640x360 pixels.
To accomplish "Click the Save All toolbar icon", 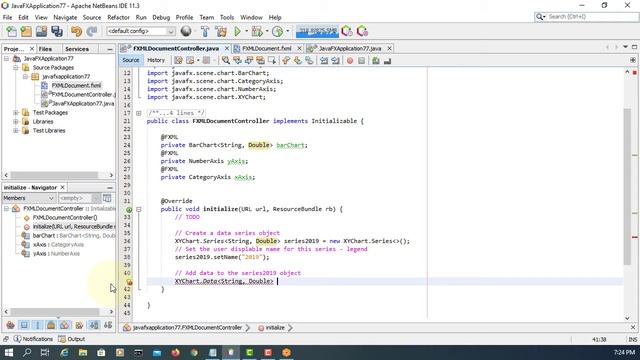I will [x=57, y=31].
